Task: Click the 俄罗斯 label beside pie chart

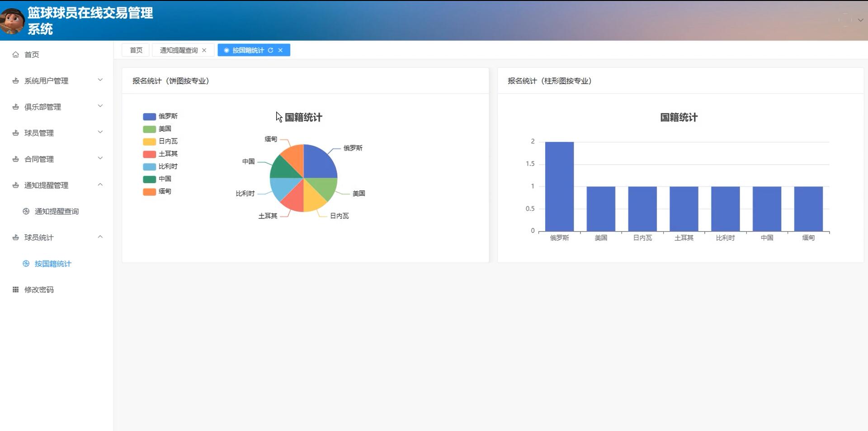Action: [353, 148]
